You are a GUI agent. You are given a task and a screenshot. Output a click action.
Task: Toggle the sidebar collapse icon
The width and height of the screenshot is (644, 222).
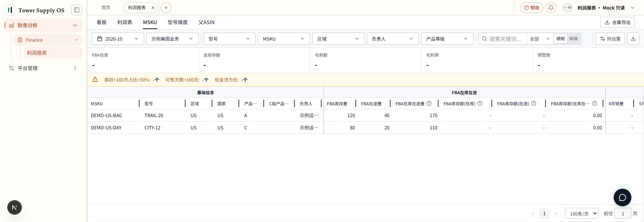coord(77,10)
